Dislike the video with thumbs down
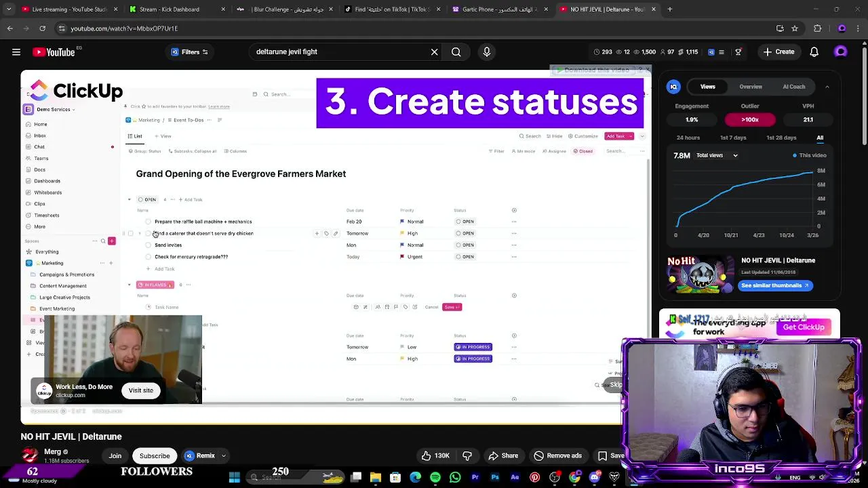 point(467,455)
